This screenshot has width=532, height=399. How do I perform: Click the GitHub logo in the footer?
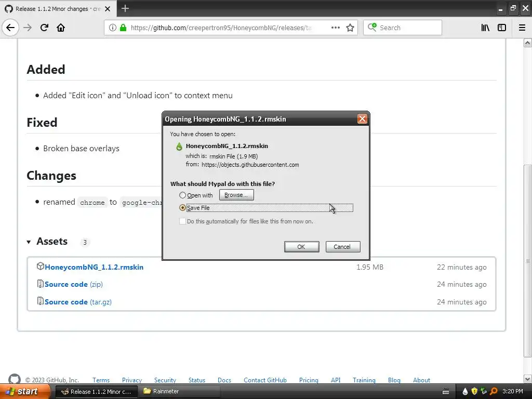[14, 379]
